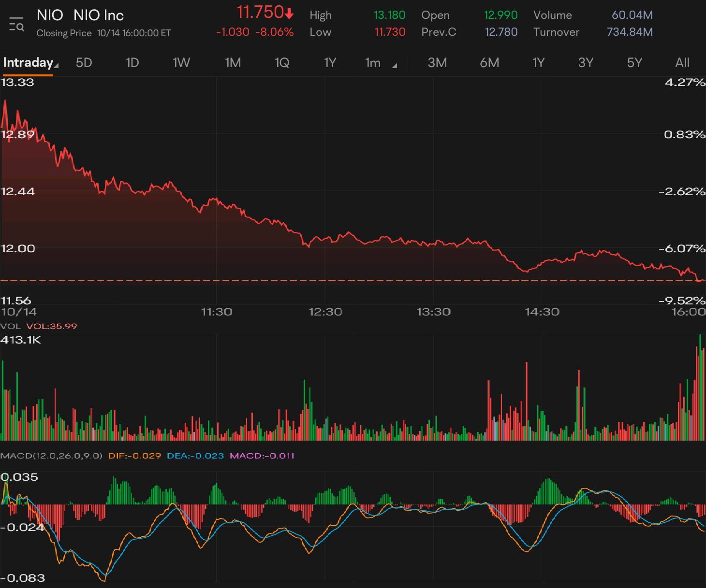Click the current price 11.750
The width and height of the screenshot is (706, 588).
click(x=260, y=12)
